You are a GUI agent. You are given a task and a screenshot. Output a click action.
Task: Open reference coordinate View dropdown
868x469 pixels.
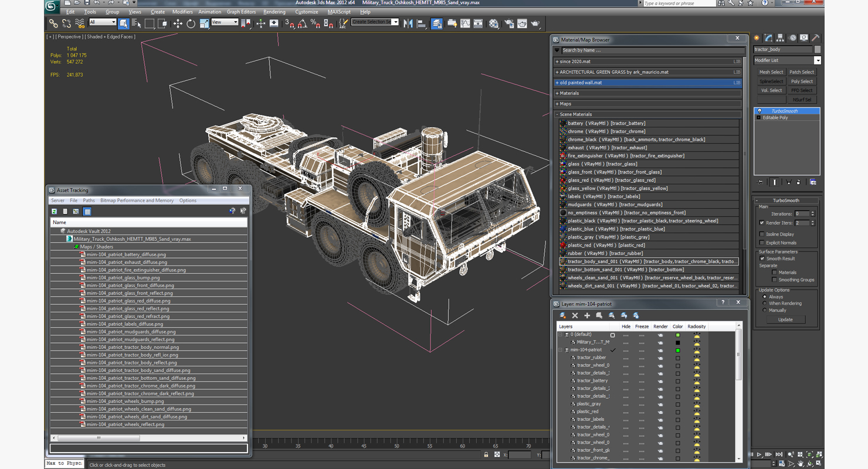pyautogui.click(x=225, y=22)
